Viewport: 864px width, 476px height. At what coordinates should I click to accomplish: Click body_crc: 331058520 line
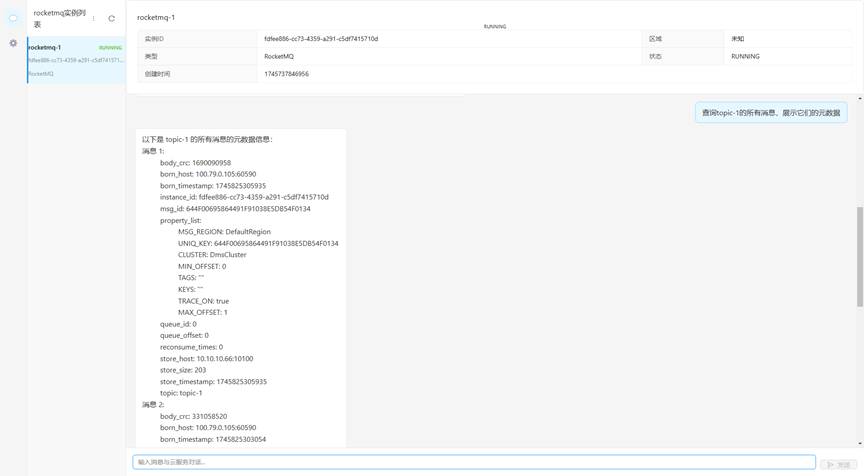(193, 416)
